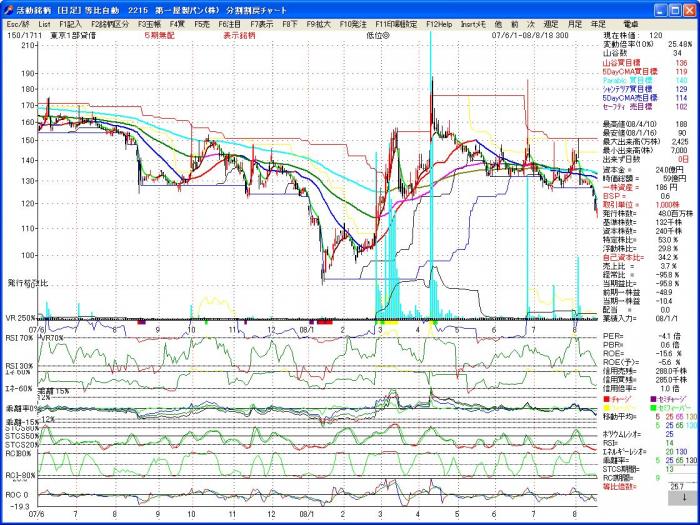Screen dimensions: 700x525
Task: Click the 5DayCMA売目標 114 line
Action: point(645,98)
